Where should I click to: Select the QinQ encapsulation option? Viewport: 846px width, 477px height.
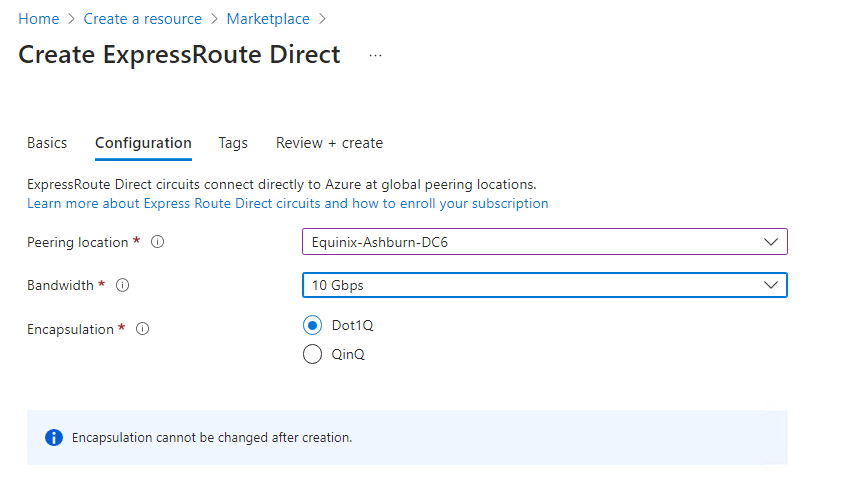pyautogui.click(x=313, y=354)
